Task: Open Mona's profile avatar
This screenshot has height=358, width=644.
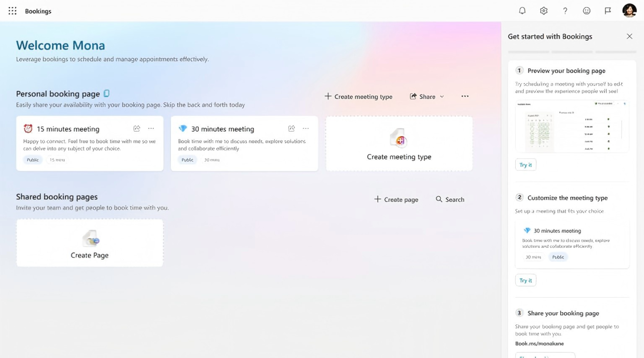Action: click(x=629, y=11)
